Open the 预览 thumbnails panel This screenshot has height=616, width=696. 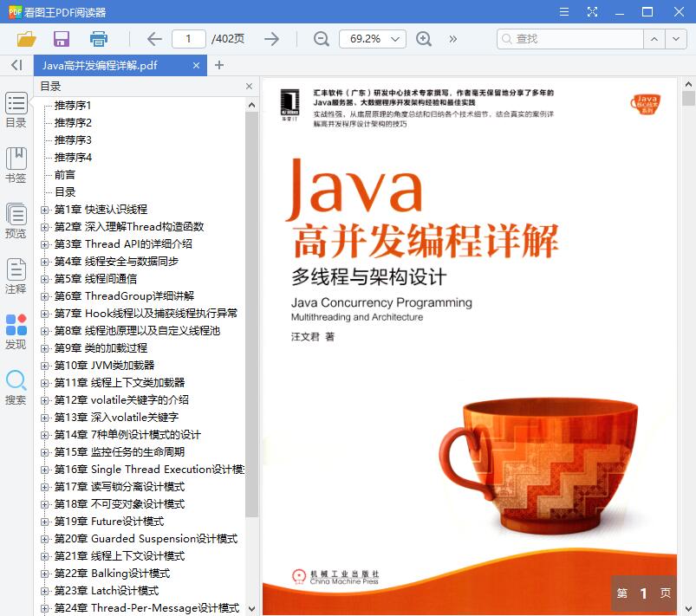point(16,221)
